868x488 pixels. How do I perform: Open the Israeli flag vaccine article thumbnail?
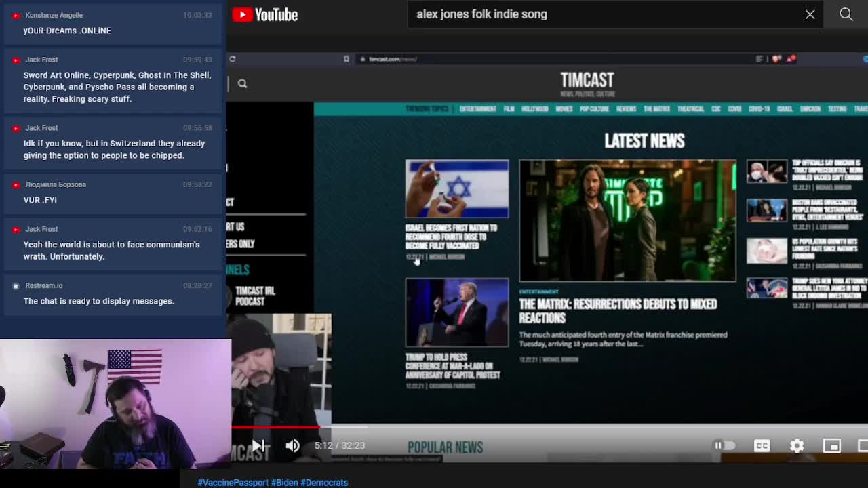457,188
